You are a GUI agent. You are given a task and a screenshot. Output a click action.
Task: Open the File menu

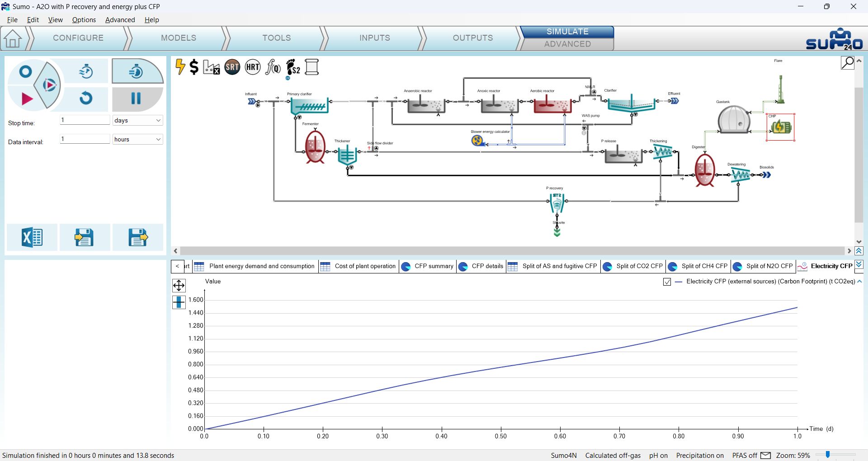pyautogui.click(x=12, y=20)
